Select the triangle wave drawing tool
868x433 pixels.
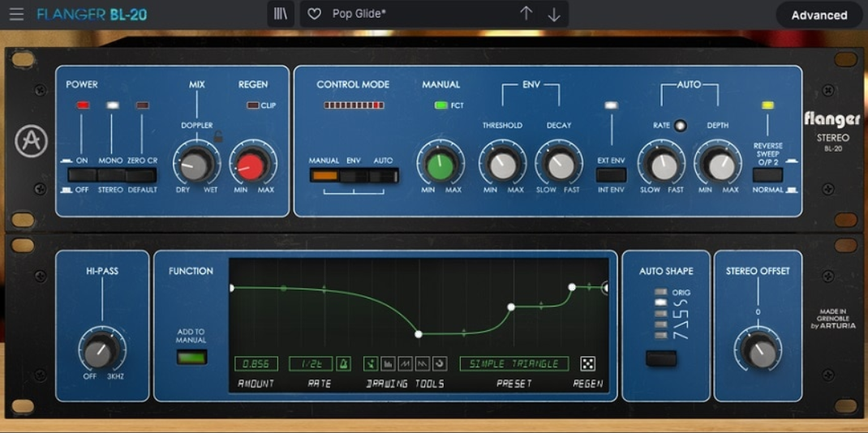pyautogui.click(x=423, y=364)
